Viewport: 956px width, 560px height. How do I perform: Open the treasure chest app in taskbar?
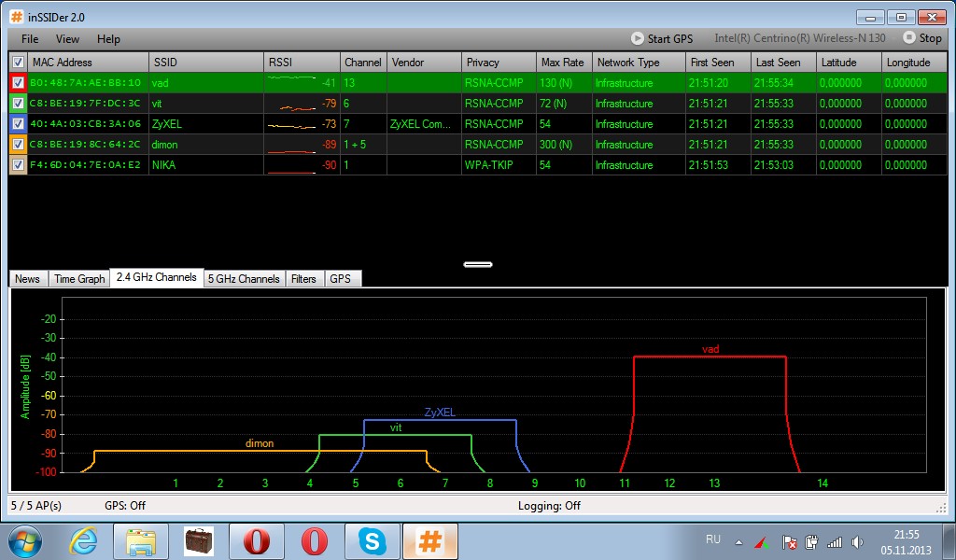[199, 541]
